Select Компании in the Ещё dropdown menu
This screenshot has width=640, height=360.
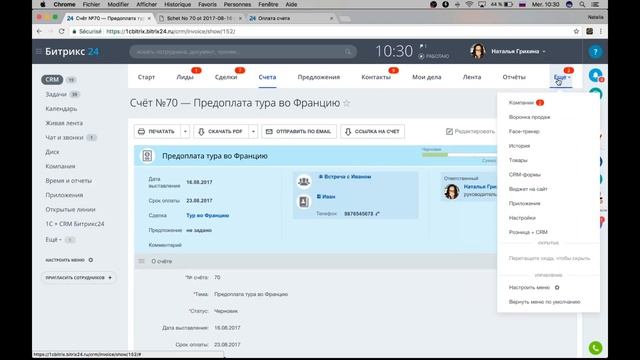coord(521,102)
